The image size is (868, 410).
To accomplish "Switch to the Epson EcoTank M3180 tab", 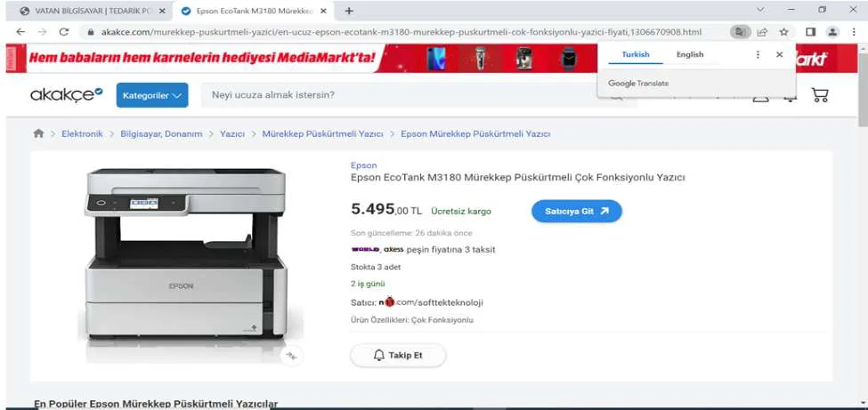I will (x=253, y=11).
